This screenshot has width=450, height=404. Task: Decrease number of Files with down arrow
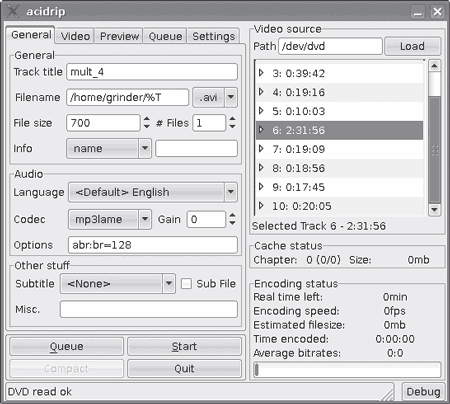[x=232, y=127]
